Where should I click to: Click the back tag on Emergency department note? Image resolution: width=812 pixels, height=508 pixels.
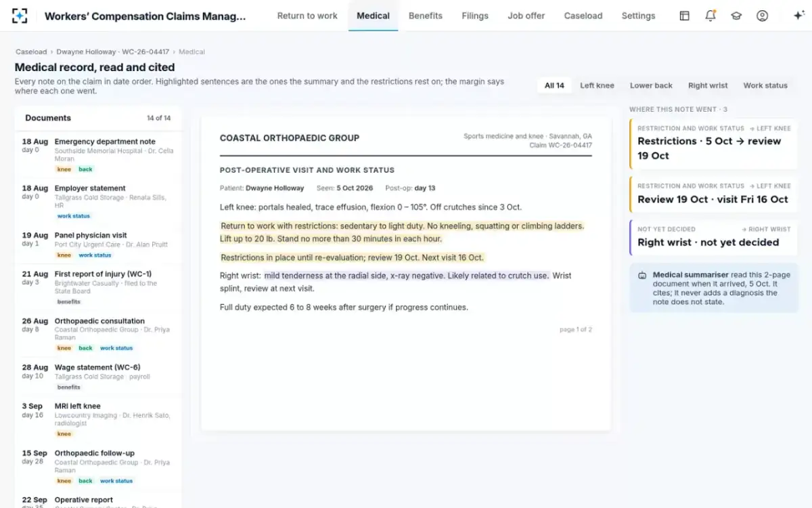point(85,169)
